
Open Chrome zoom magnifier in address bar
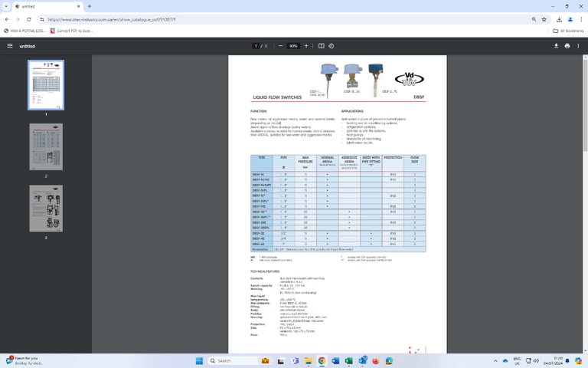click(534, 19)
